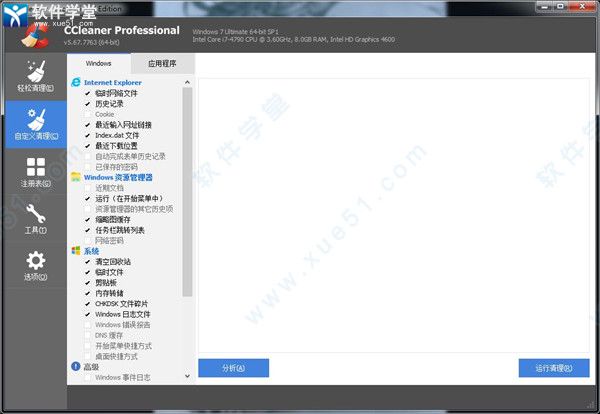Maximize the CCleaner window

561,6
